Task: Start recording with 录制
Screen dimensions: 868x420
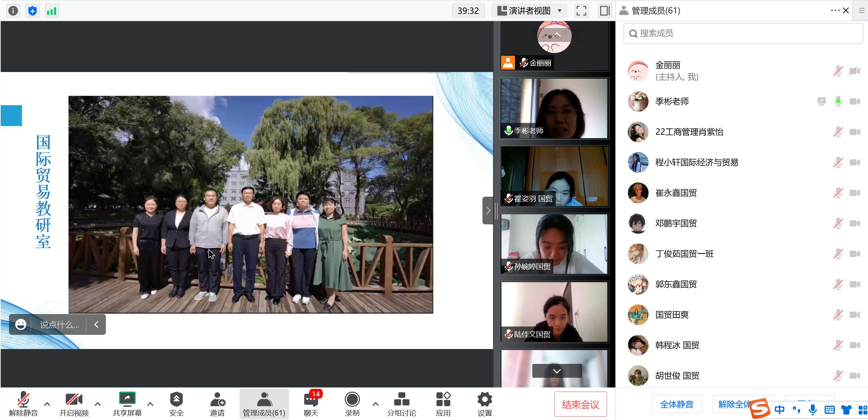Action: pos(352,404)
